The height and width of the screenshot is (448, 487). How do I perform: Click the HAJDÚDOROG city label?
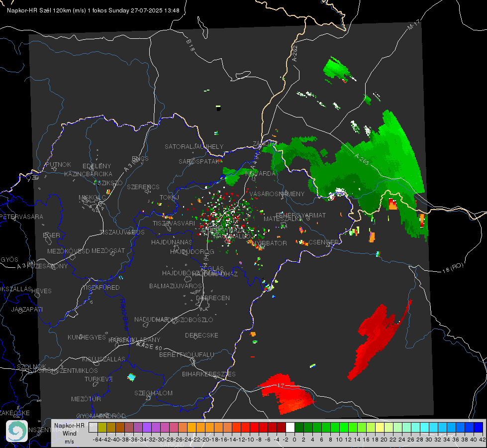[x=192, y=251]
